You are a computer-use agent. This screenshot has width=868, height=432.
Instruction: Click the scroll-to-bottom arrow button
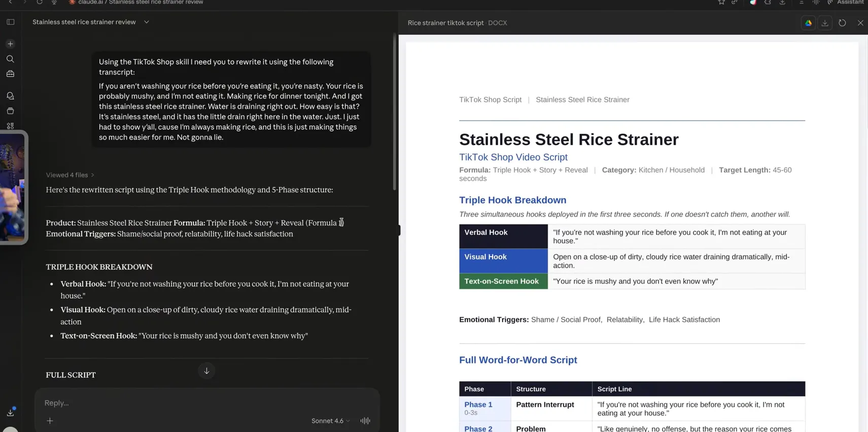[206, 371]
